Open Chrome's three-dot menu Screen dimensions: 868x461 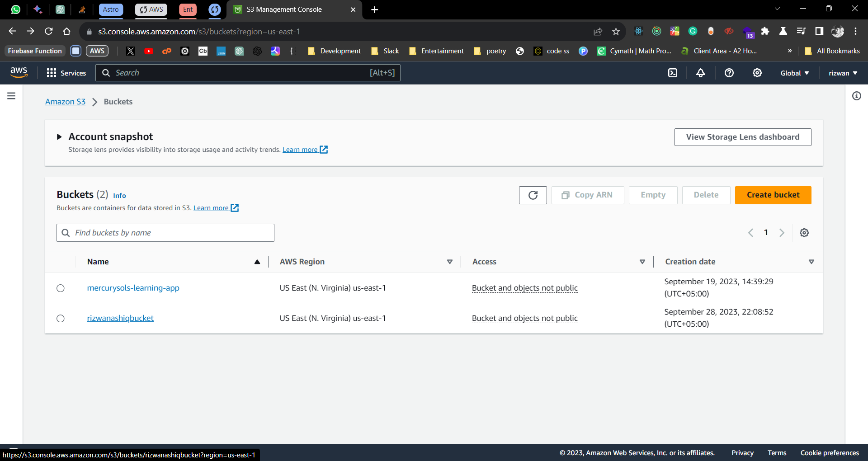[x=855, y=31]
